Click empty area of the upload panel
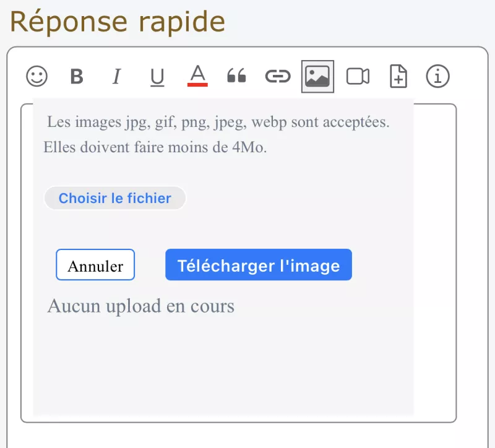The width and height of the screenshot is (495, 448). 223,365
